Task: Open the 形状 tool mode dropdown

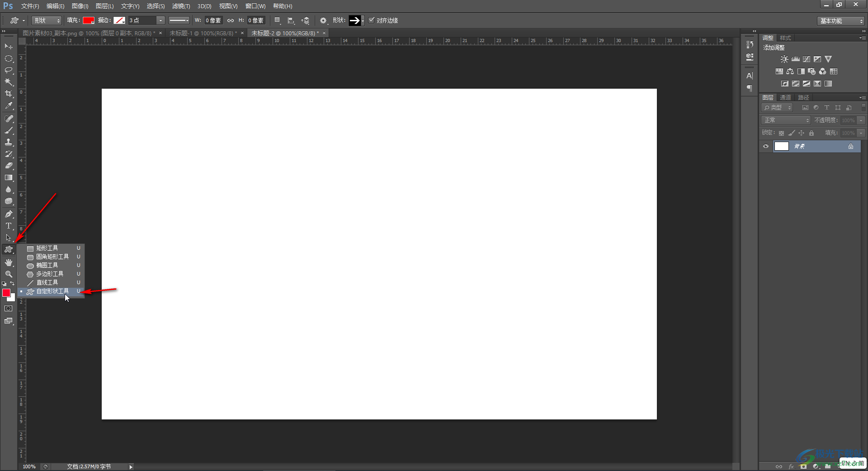Action: pyautogui.click(x=47, y=20)
